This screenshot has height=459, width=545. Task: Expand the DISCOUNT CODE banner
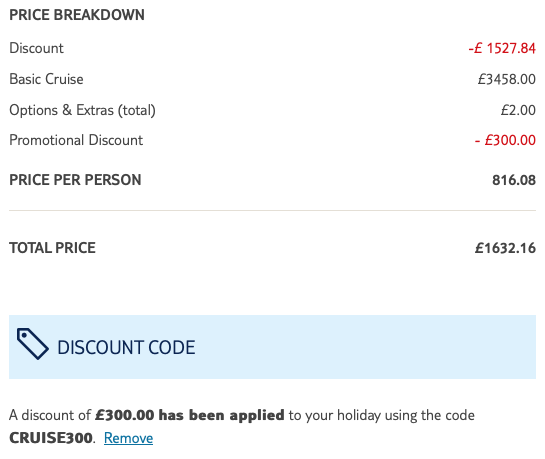pyautogui.click(x=272, y=347)
